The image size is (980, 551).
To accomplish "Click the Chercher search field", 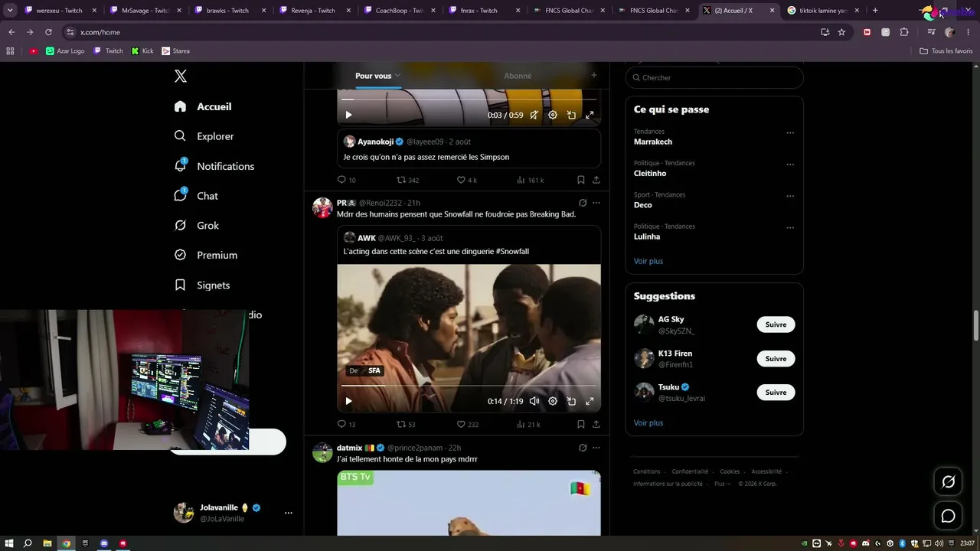I will [714, 77].
